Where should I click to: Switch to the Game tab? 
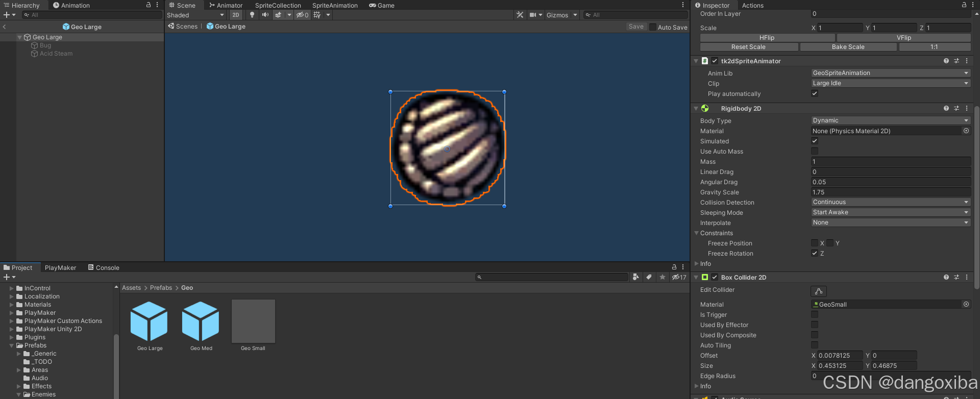(x=382, y=5)
